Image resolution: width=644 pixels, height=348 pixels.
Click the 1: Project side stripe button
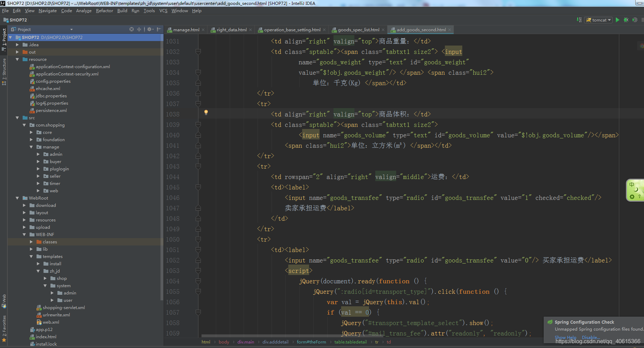point(4,39)
